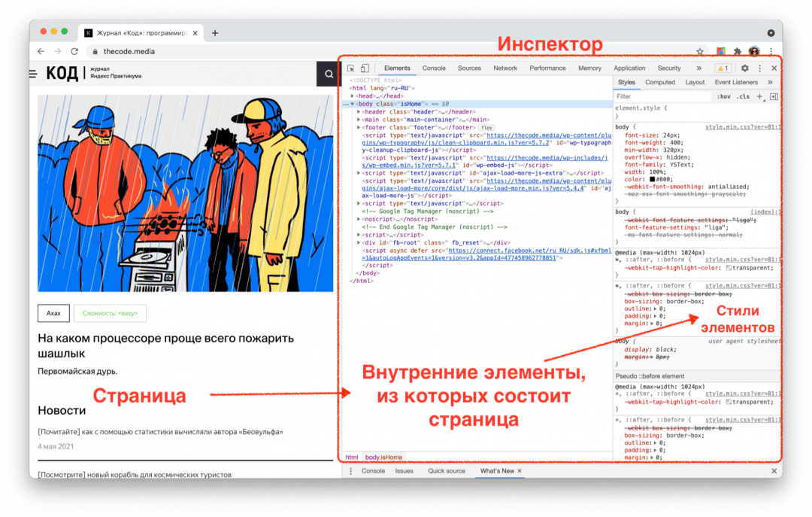Reload the thecode.media page
This screenshot has width=812, height=517.
tap(74, 50)
